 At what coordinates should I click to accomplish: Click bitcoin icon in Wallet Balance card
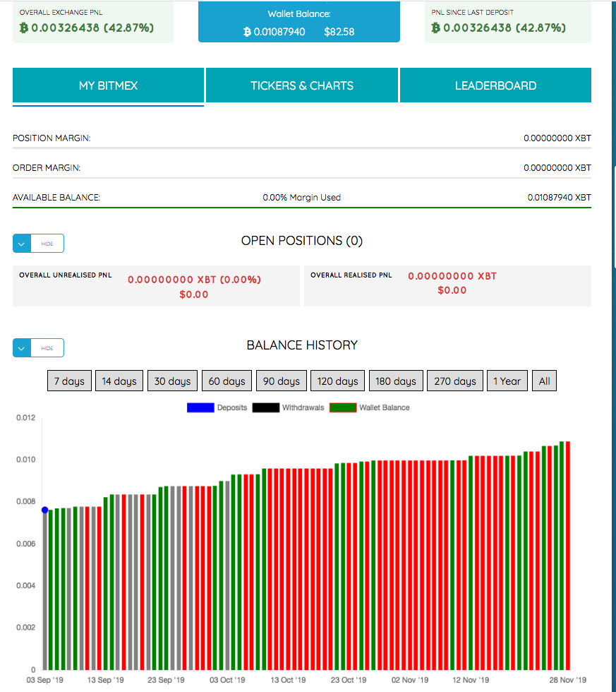(247, 32)
